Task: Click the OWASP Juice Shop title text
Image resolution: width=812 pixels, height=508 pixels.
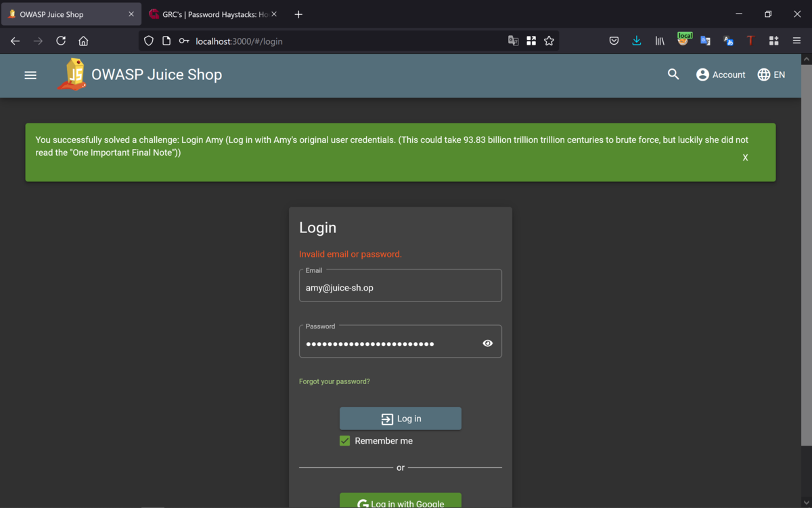Action: pyautogui.click(x=156, y=75)
